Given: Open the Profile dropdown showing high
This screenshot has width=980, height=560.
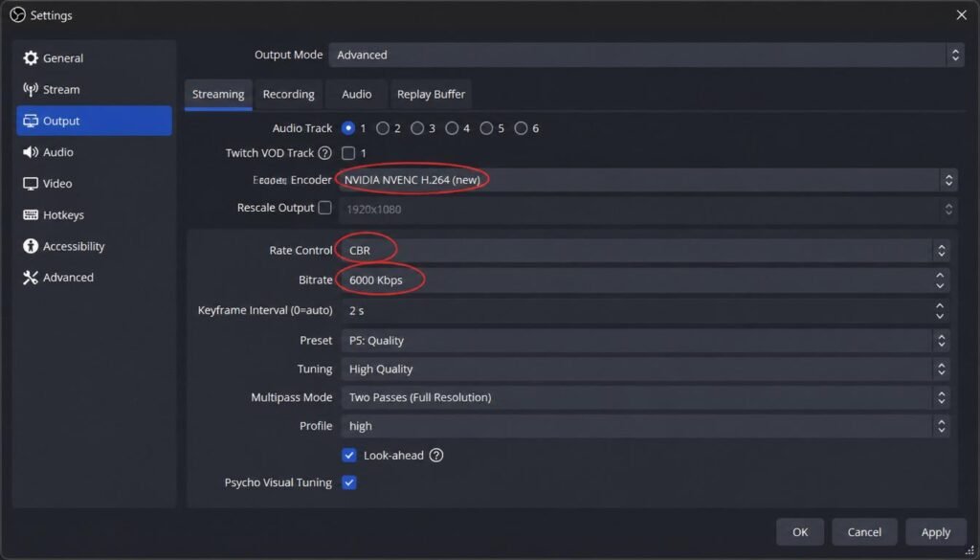Looking at the screenshot, I should 646,426.
